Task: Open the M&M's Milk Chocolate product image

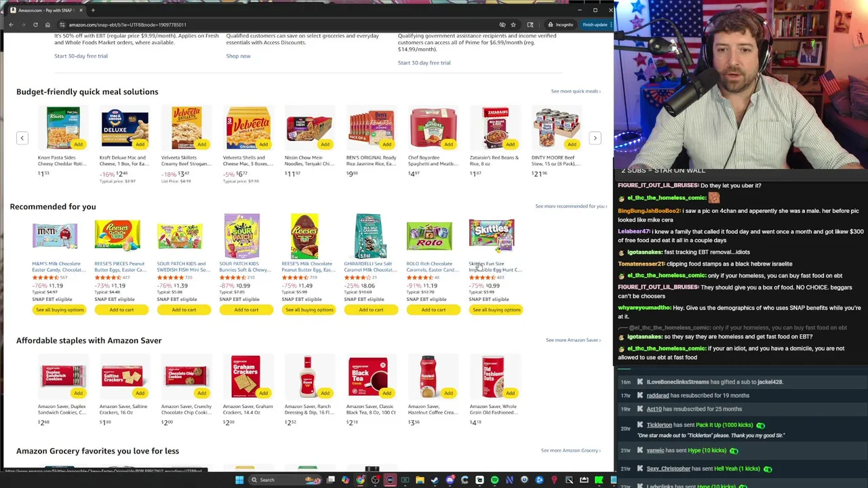Action: click(x=55, y=237)
